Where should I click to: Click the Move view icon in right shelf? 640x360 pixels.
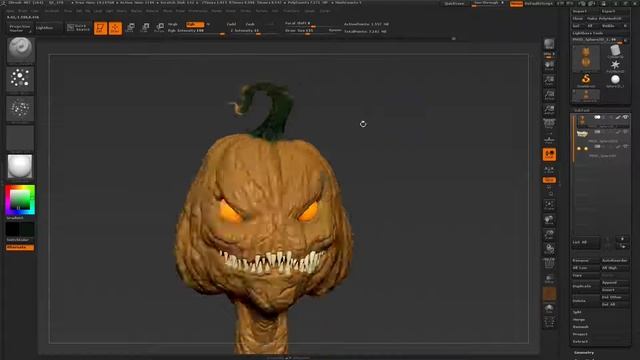pos(549,220)
